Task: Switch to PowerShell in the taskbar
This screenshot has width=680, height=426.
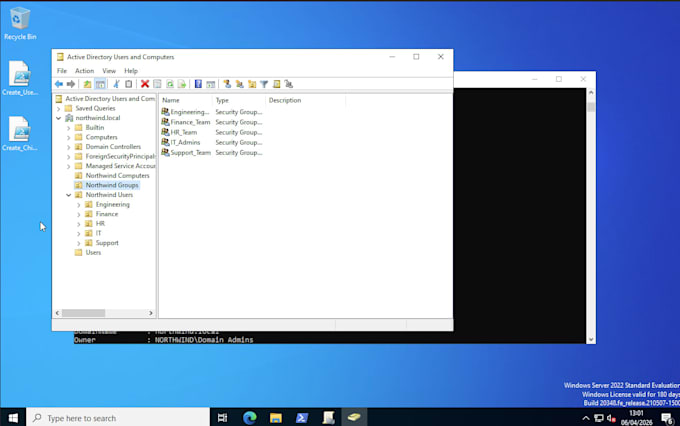Action: tap(302, 418)
